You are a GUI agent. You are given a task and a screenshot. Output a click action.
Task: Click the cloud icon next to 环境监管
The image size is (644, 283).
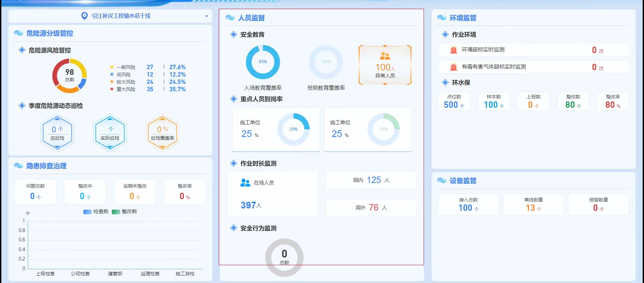coord(442,17)
